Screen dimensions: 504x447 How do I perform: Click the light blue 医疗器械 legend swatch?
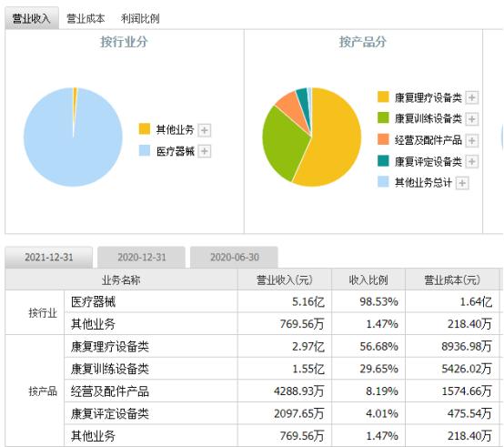click(x=145, y=150)
